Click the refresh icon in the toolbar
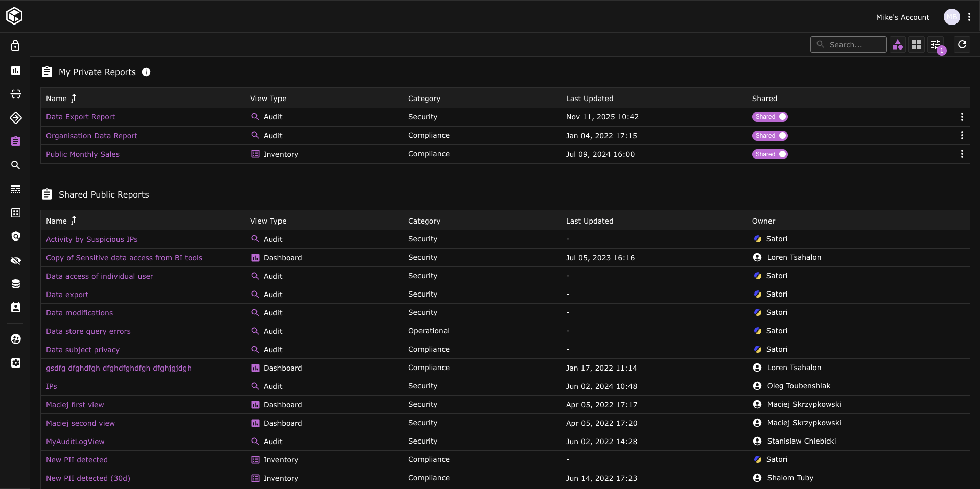The width and height of the screenshot is (980, 489). 962,44
